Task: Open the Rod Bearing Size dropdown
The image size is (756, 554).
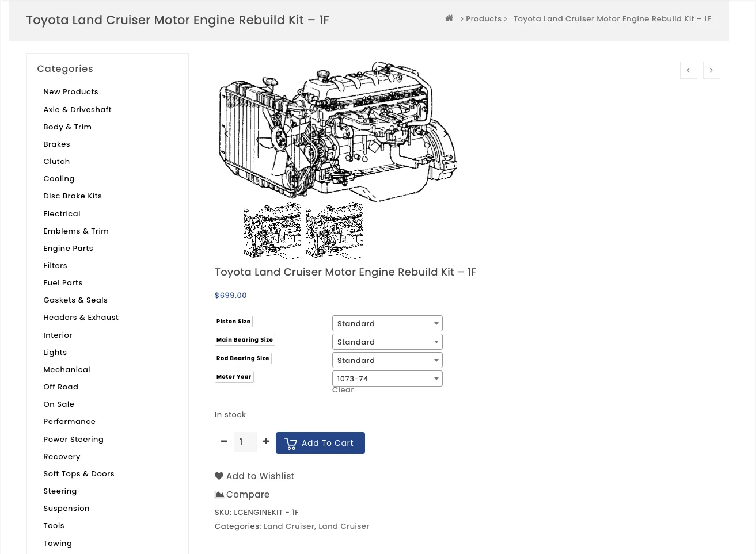Action: pos(388,360)
